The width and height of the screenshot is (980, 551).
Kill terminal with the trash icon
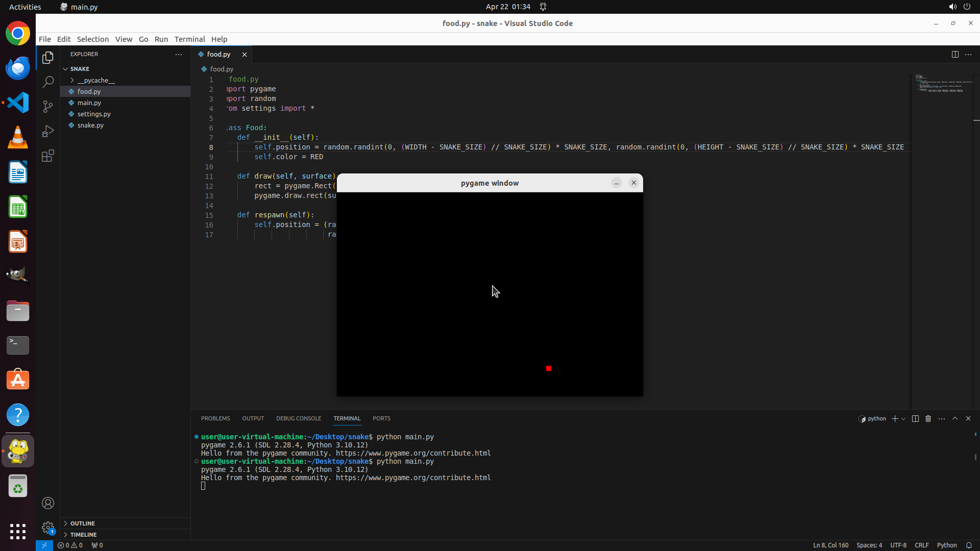[928, 418]
